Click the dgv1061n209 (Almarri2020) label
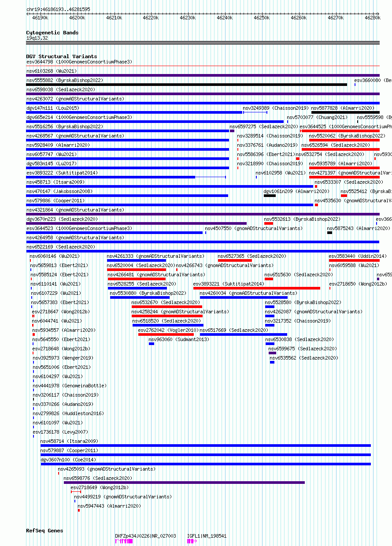Image resolution: width=392 pixels, height=546 pixels. [296, 191]
